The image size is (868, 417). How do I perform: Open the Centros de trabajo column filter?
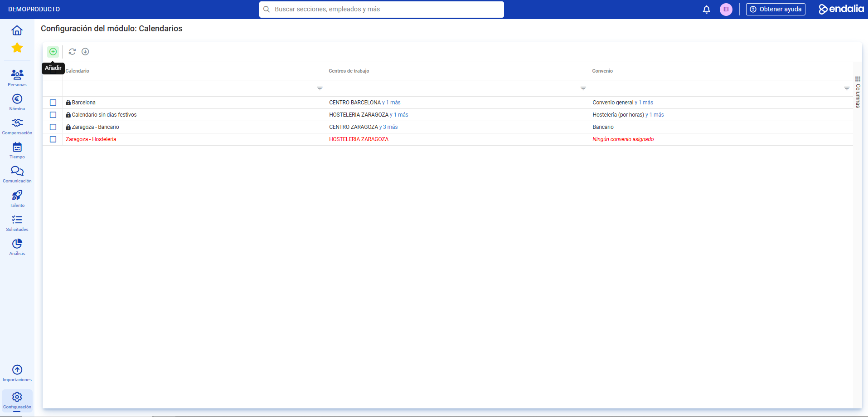click(x=583, y=88)
